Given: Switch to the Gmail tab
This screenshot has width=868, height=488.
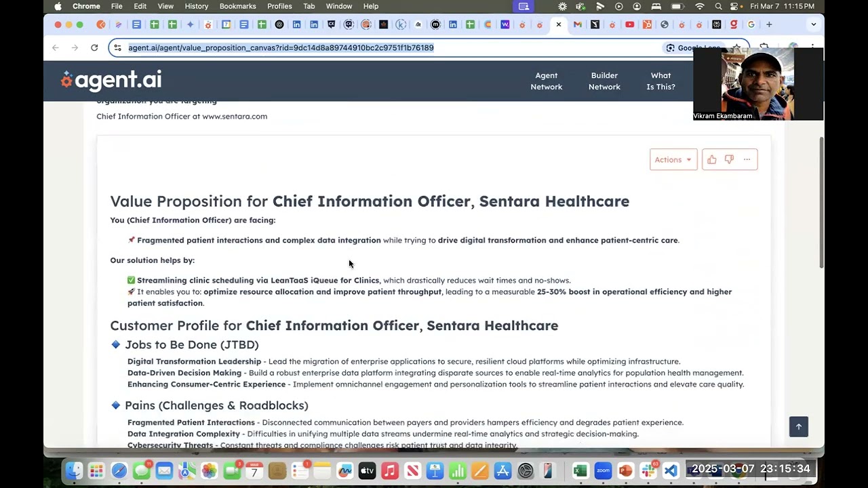Looking at the screenshot, I should 577,24.
